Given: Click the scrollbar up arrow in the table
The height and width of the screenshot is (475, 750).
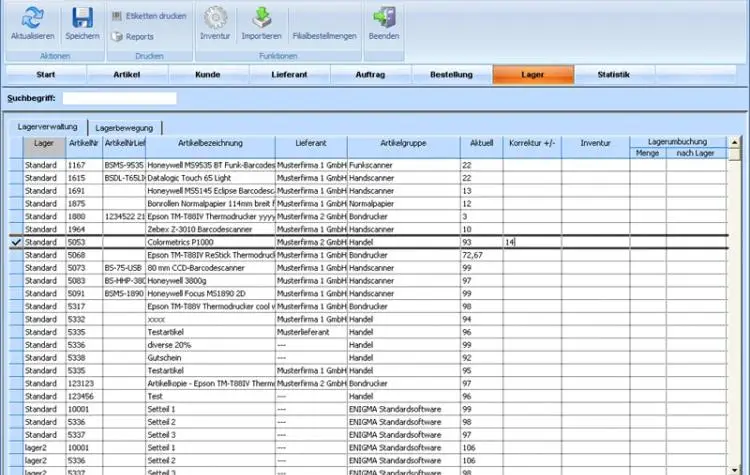Looking at the screenshot, I should tap(735, 142).
